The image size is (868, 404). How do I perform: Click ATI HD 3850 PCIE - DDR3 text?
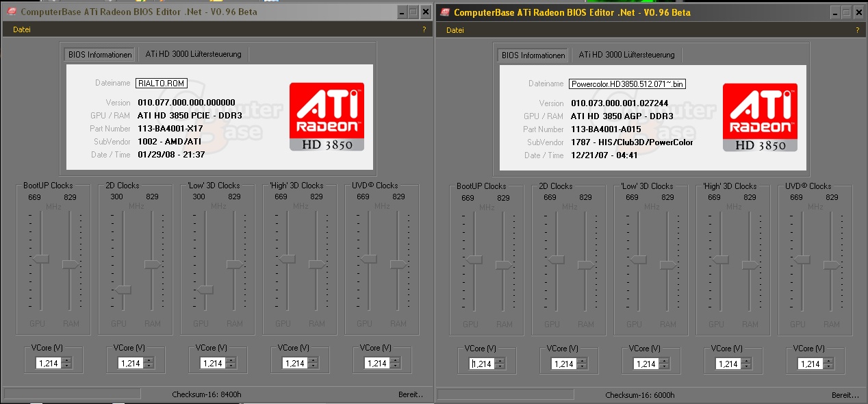pos(190,115)
